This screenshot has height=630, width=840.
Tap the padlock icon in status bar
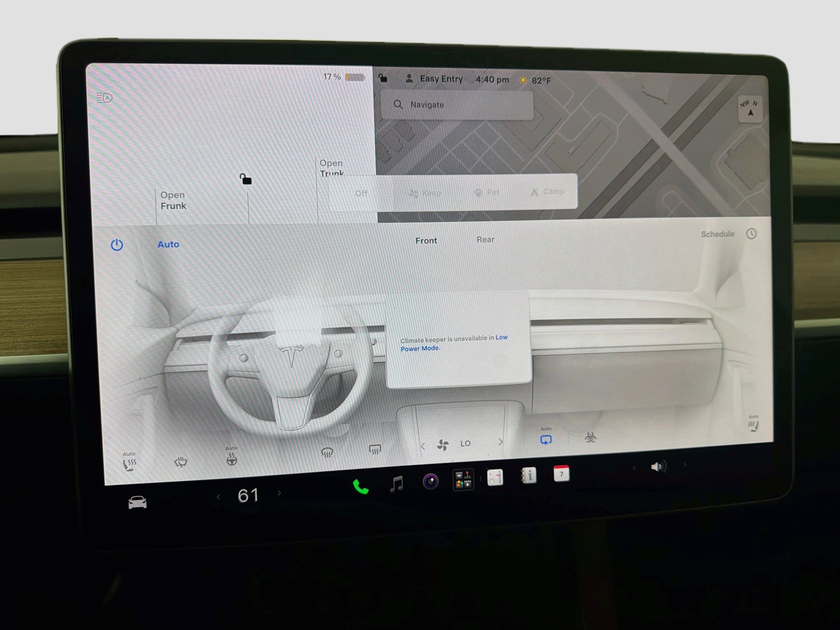382,78
